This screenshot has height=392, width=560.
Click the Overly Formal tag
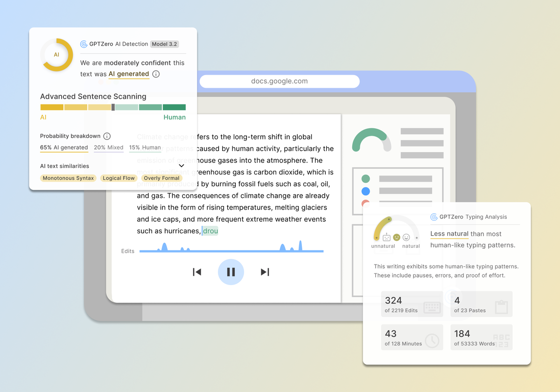click(161, 178)
